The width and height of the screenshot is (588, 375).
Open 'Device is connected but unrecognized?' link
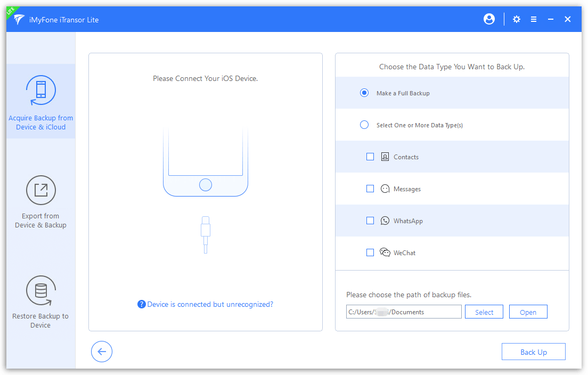pyautogui.click(x=210, y=305)
